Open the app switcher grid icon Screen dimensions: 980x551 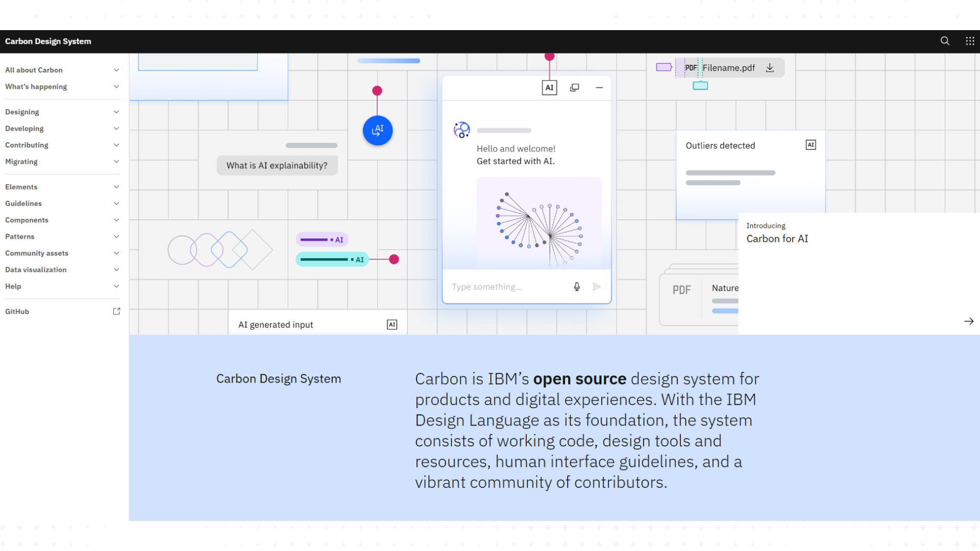click(970, 41)
